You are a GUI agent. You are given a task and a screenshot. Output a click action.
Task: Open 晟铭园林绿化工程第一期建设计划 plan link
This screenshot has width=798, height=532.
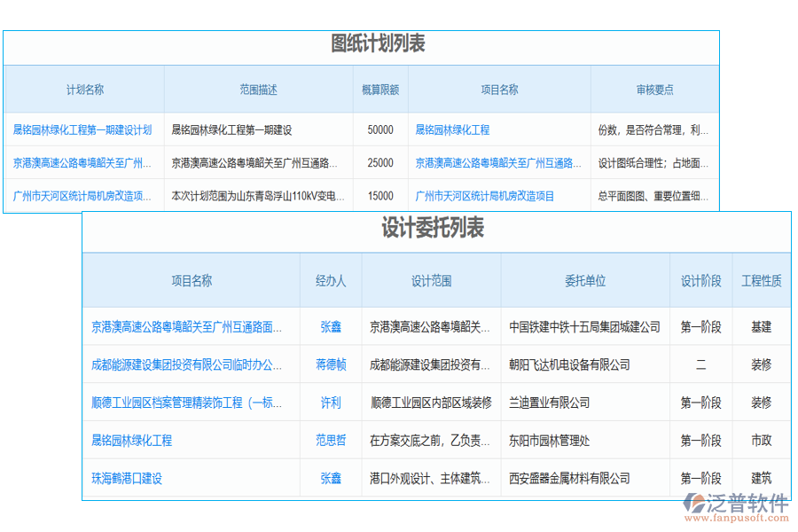tap(82, 129)
